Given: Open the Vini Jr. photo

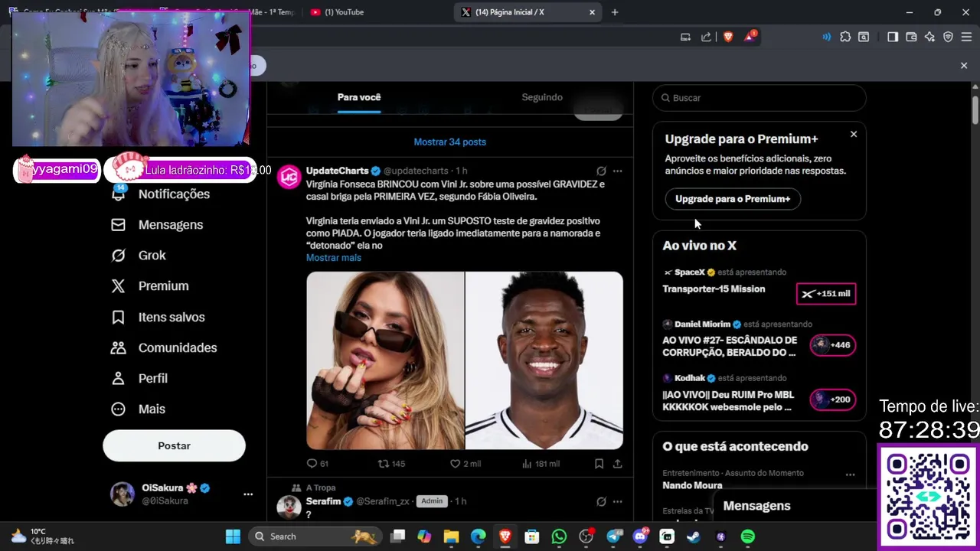Looking at the screenshot, I should [x=544, y=360].
